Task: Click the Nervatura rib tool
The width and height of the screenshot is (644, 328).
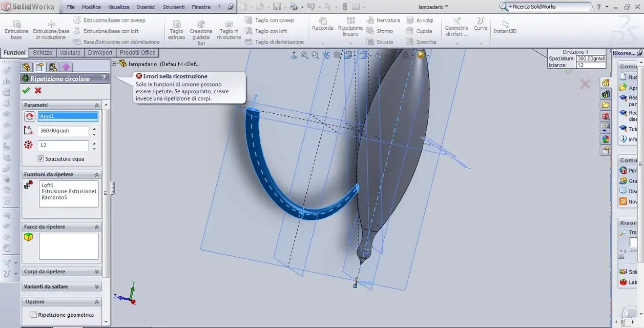Action: 382,20
